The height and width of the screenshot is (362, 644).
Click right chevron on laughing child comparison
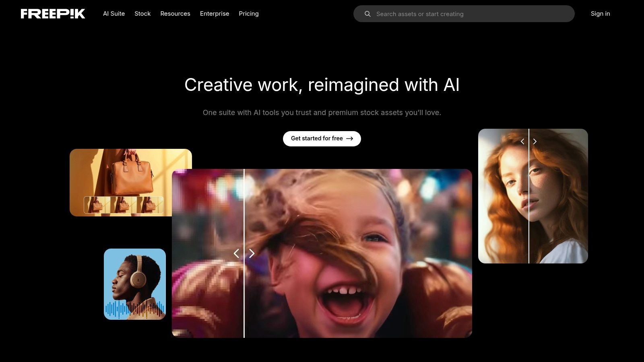click(252, 253)
